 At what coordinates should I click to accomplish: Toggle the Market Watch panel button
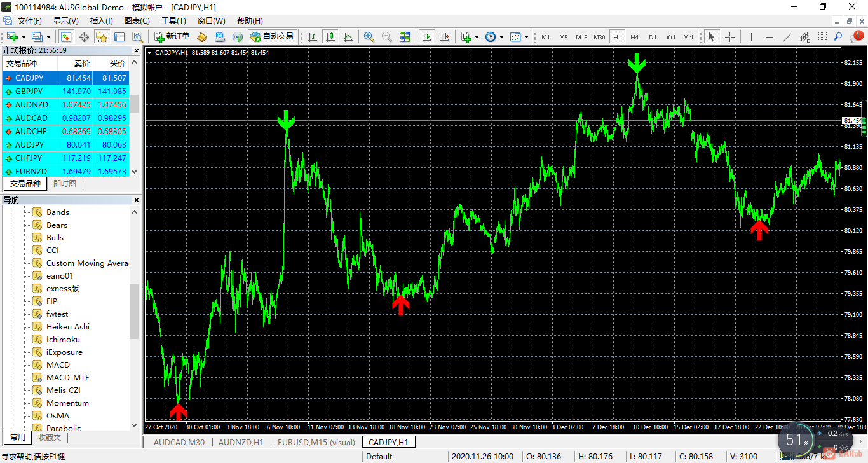coord(65,37)
